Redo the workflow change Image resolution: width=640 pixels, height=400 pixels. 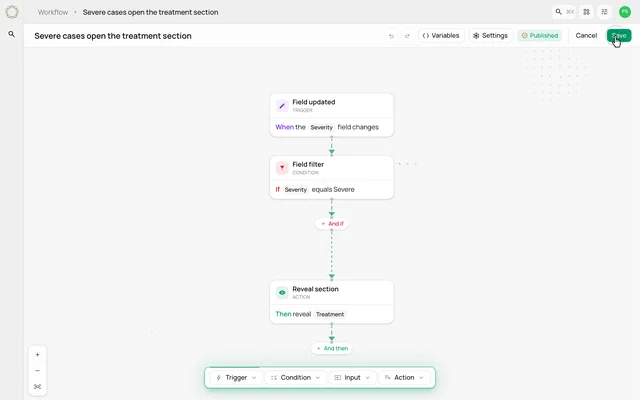(407, 36)
